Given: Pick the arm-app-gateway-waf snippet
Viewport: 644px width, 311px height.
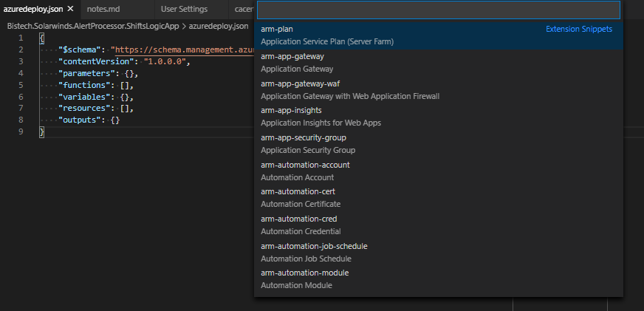Looking at the screenshot, I should 438,89.
